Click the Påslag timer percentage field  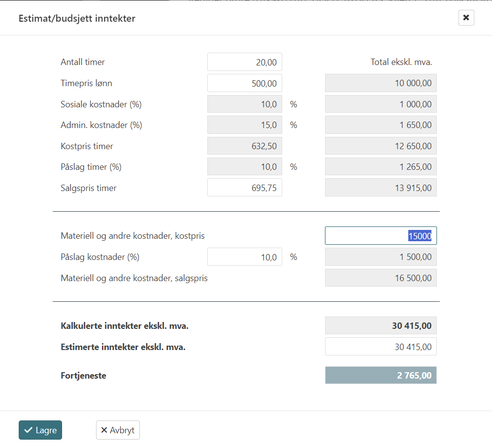244,167
